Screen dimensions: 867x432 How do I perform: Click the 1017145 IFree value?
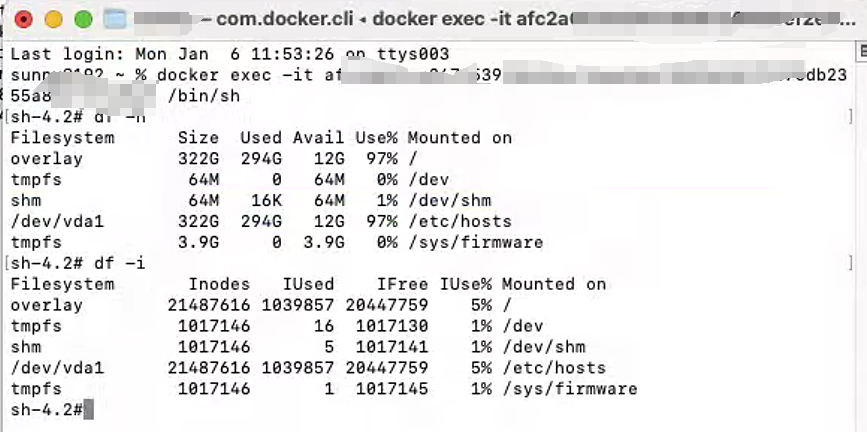tap(392, 389)
